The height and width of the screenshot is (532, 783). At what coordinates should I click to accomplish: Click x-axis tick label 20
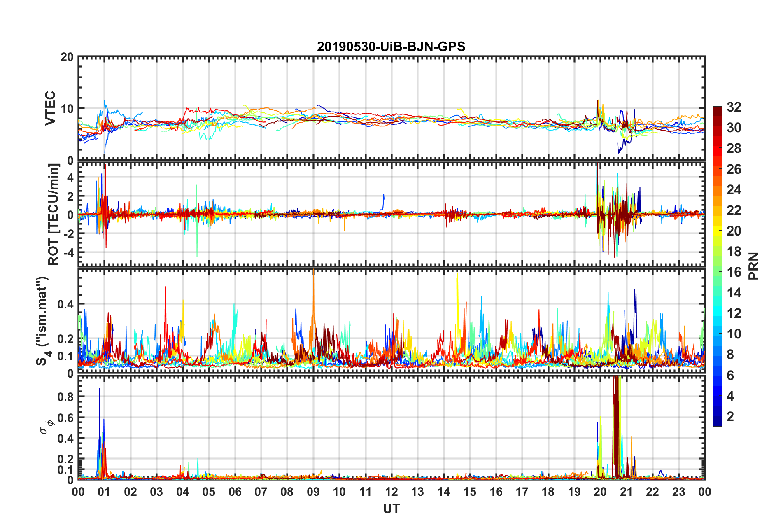tap(600, 492)
